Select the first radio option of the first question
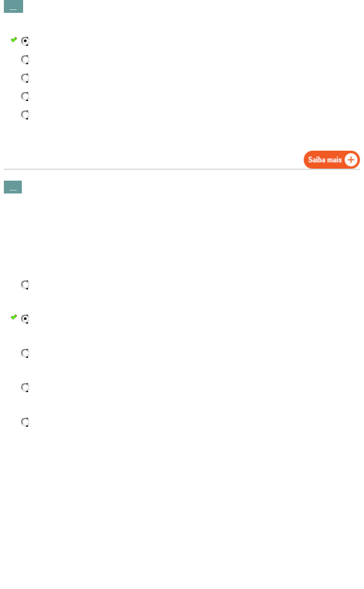Image resolution: width=364 pixels, height=589 pixels. click(25, 41)
